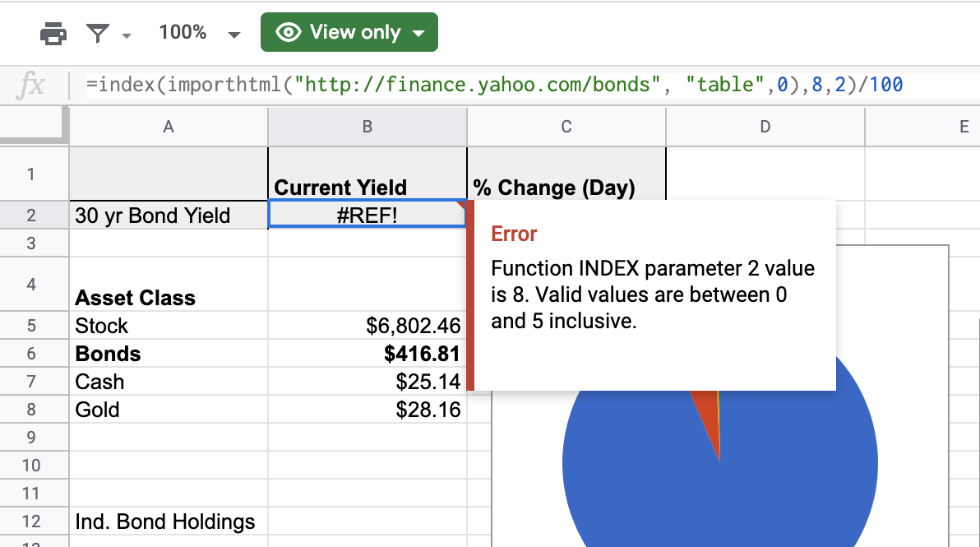
Task: Select column B header
Action: (x=367, y=127)
